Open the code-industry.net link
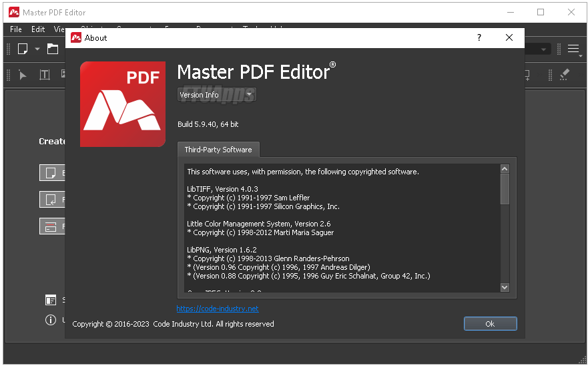This screenshot has width=588, height=366. coord(218,309)
